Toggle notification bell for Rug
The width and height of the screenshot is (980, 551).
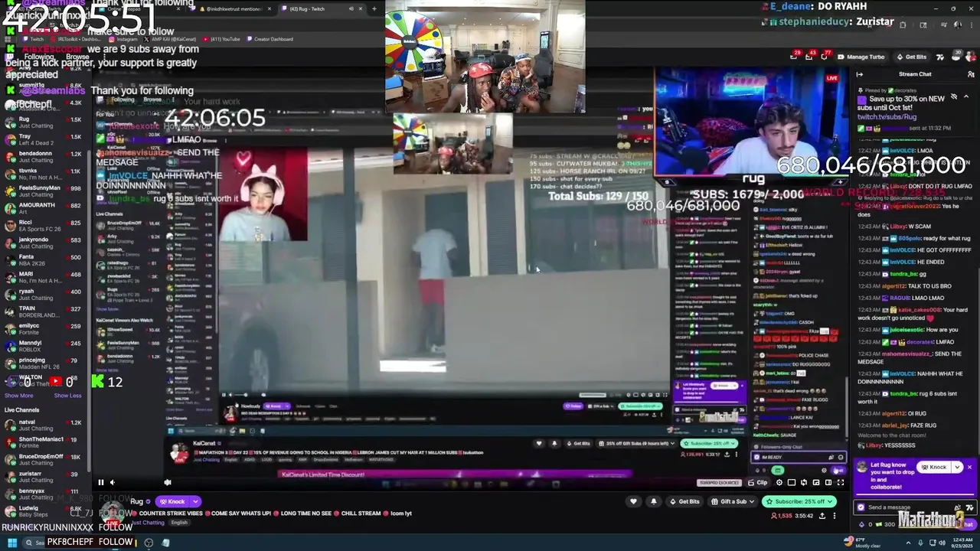[653, 501]
